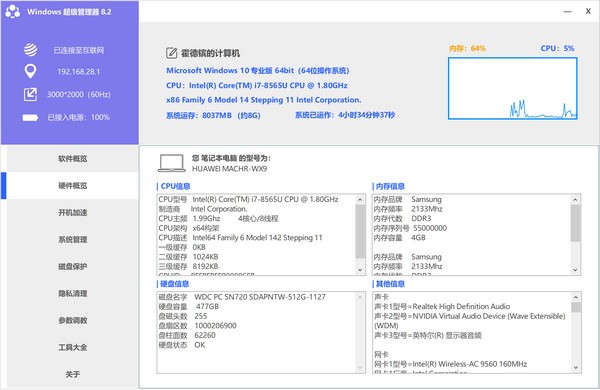Viewport: 600px width, 390px height.
Task: Click the Windows 超级管理器 logo icon
Action: [x=13, y=11]
